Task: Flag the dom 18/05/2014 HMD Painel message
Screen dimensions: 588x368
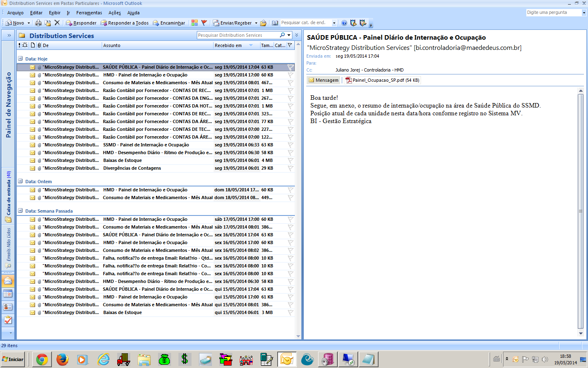Action: [x=290, y=190]
